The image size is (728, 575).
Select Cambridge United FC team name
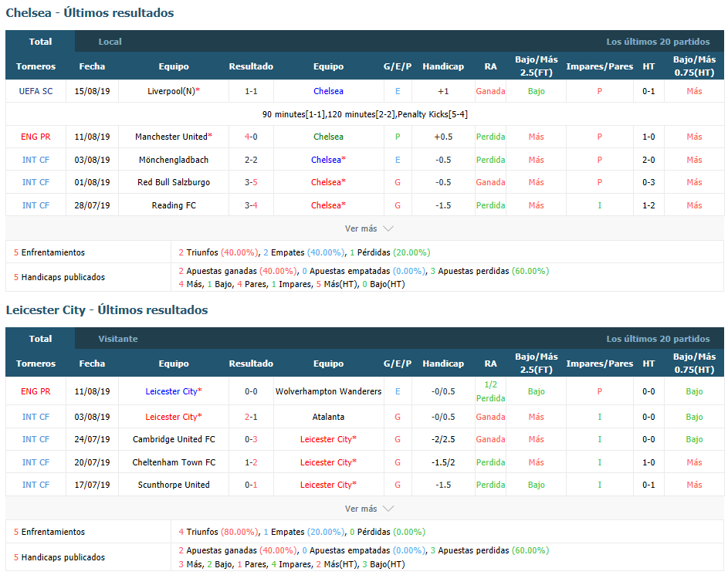[x=174, y=439]
